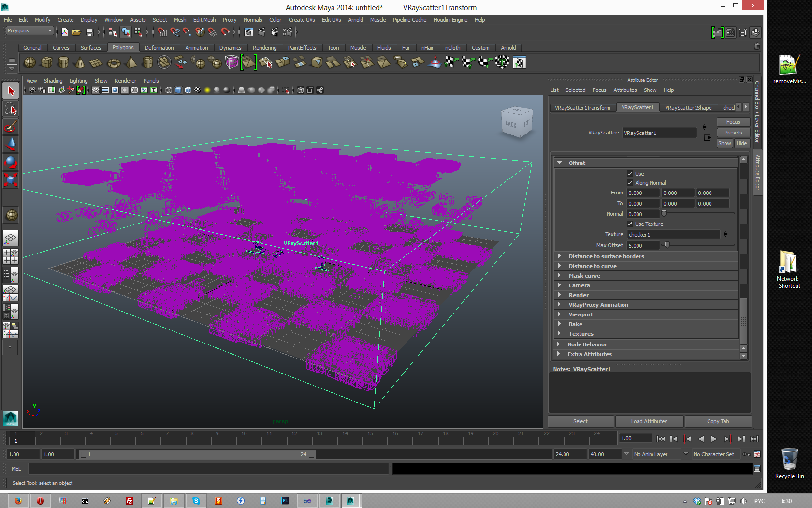The height and width of the screenshot is (508, 812).
Task: Expand Distance to surface borders section
Action: point(646,256)
